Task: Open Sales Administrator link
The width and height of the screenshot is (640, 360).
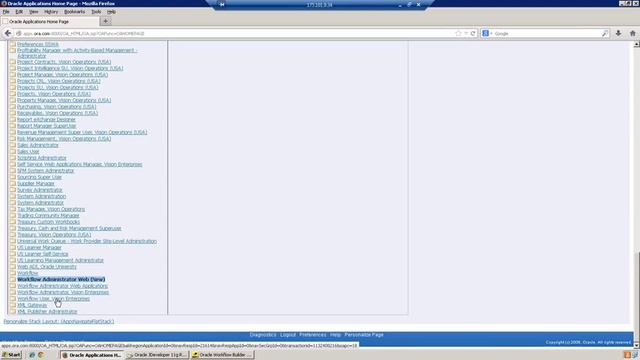Action: pos(38,145)
